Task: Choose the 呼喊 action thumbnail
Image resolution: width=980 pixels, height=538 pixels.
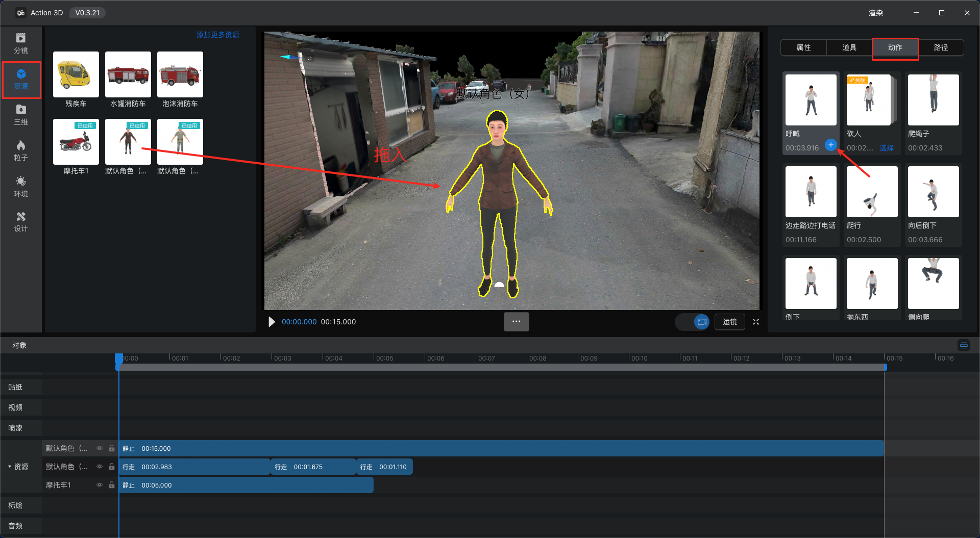Action: pos(811,100)
